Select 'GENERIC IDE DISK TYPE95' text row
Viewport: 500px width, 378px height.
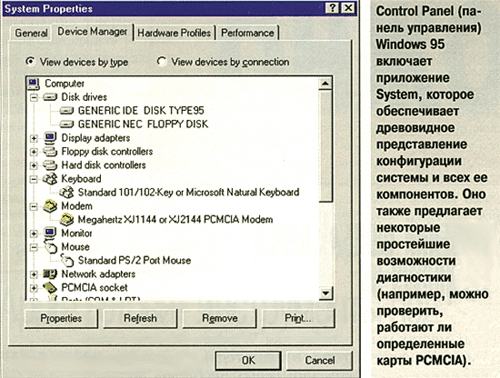click(x=141, y=111)
